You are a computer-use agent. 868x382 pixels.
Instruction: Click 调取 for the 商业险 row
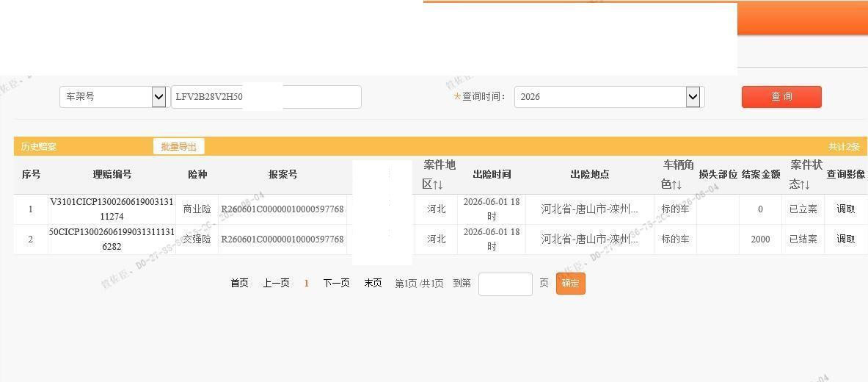tap(846, 209)
